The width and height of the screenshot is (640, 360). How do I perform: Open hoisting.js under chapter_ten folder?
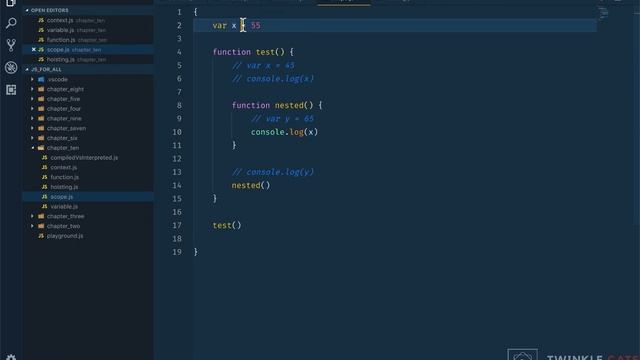[x=64, y=187]
